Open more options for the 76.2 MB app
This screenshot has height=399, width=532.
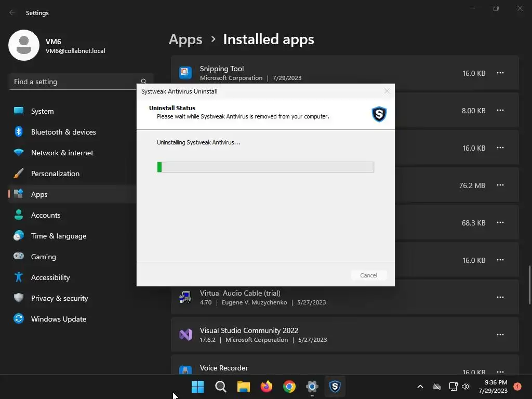click(x=500, y=185)
